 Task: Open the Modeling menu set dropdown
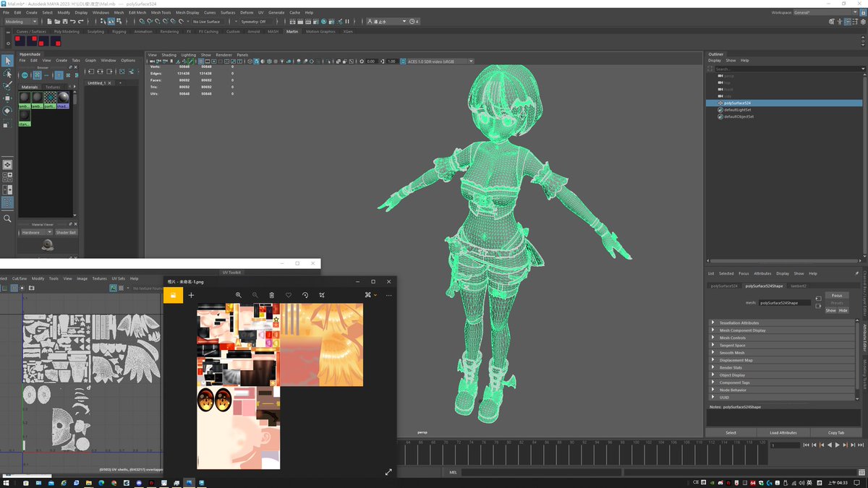[x=21, y=22]
